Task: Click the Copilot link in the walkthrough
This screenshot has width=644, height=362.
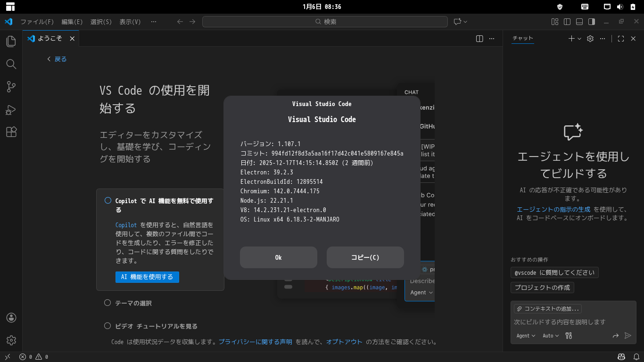Action: (x=126, y=225)
